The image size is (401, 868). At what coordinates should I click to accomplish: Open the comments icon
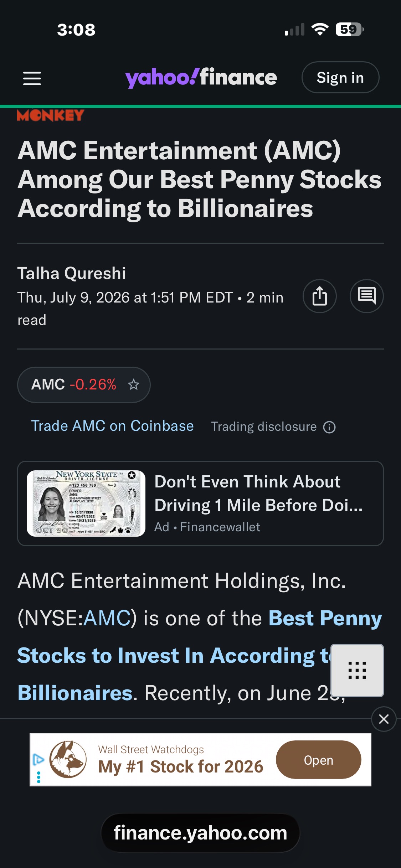[x=367, y=296]
